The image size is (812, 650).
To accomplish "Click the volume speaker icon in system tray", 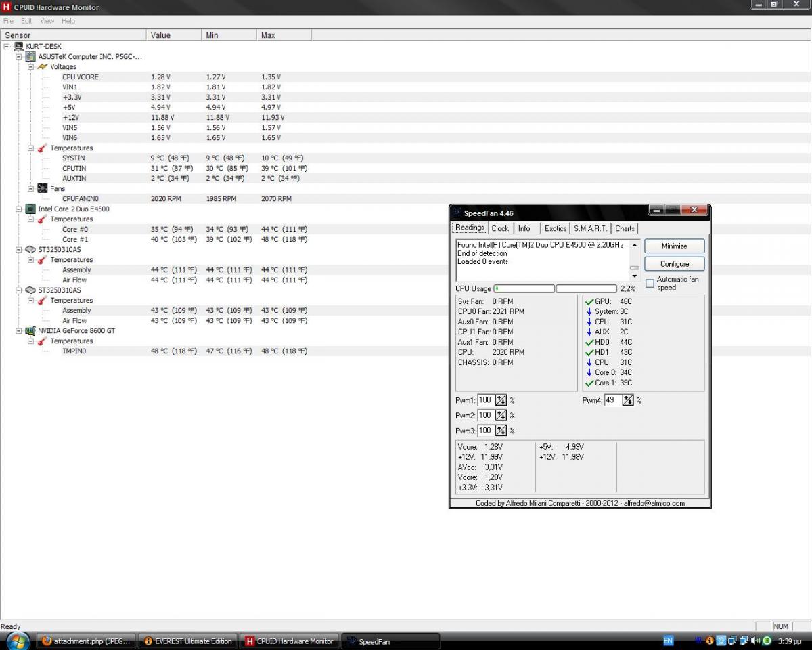I will tap(756, 641).
